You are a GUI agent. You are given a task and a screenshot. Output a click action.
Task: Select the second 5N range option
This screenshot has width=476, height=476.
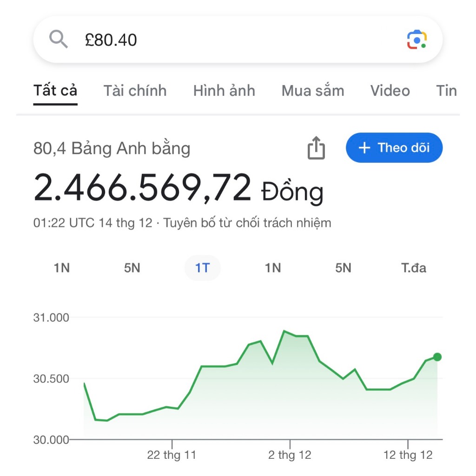[344, 268]
